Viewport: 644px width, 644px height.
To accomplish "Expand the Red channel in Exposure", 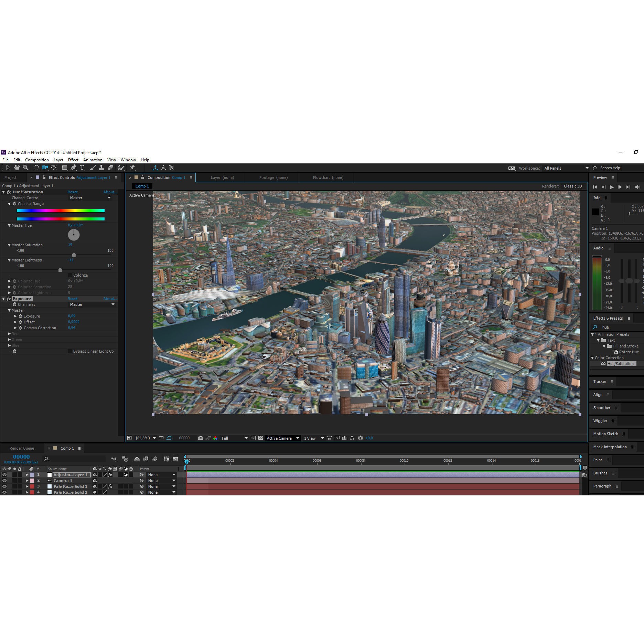I will [x=9, y=333].
